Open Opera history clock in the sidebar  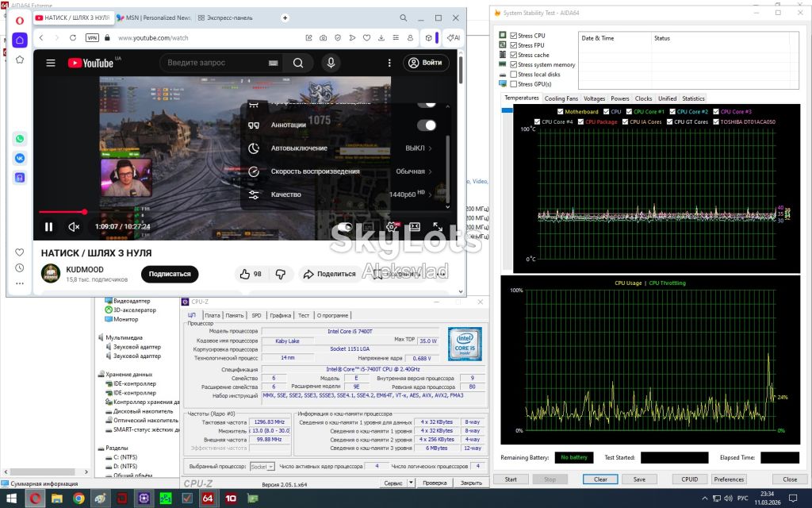[20, 268]
